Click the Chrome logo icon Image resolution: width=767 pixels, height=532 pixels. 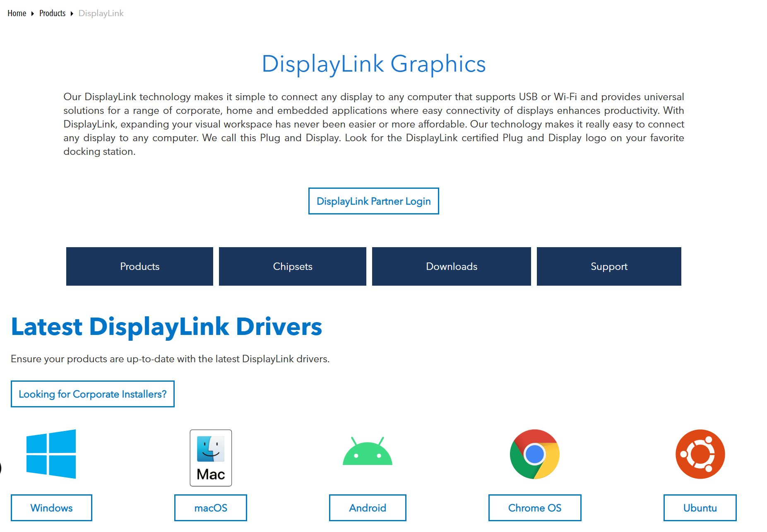[535, 454]
